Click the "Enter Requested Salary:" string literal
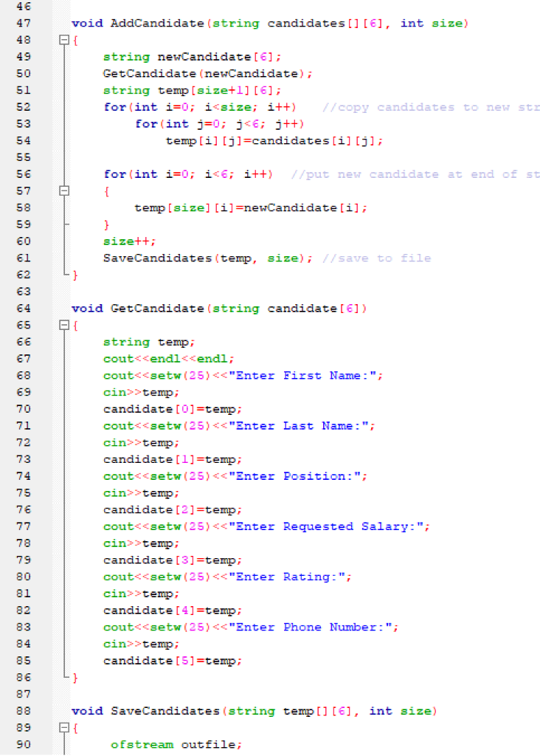 325,526
